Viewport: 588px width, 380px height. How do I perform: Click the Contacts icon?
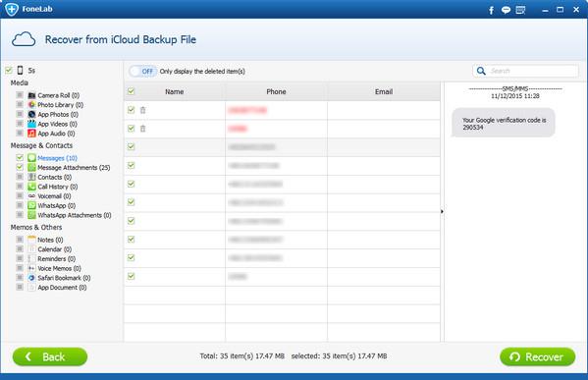31,177
